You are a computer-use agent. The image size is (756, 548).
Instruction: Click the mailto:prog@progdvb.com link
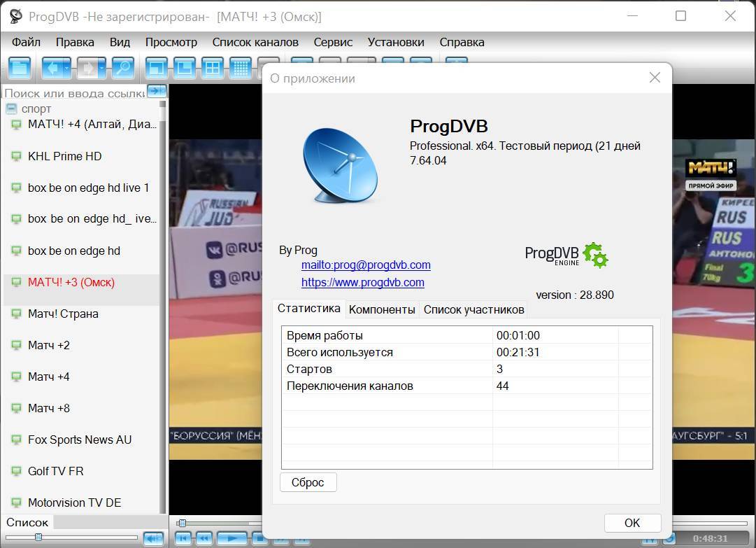click(366, 265)
